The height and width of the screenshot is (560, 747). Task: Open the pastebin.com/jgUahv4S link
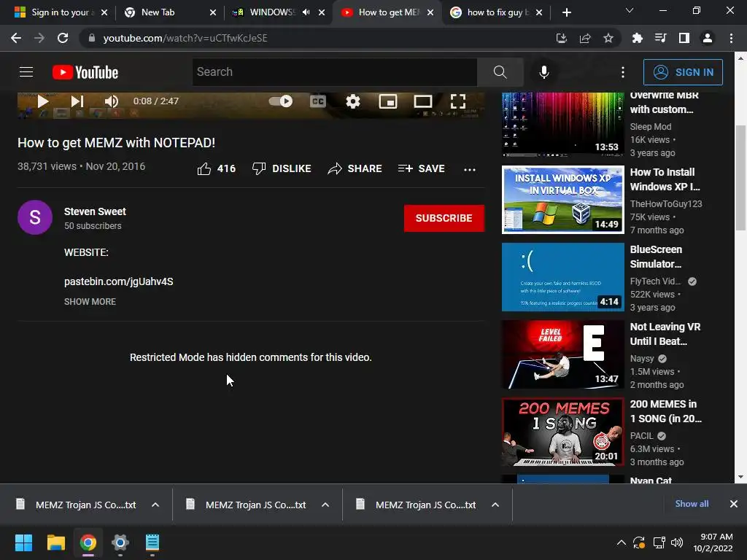coord(119,281)
